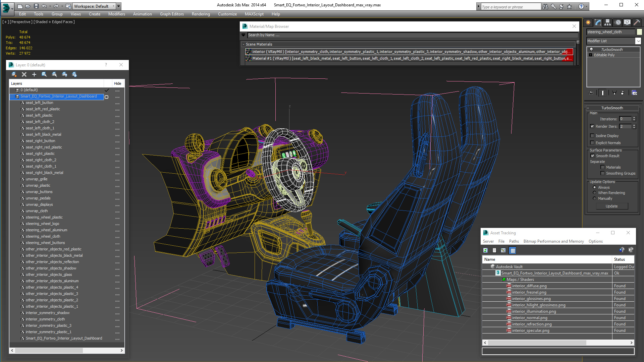Open Material/Map Browser options arrow
This screenshot has height=362, width=644.
(244, 35)
